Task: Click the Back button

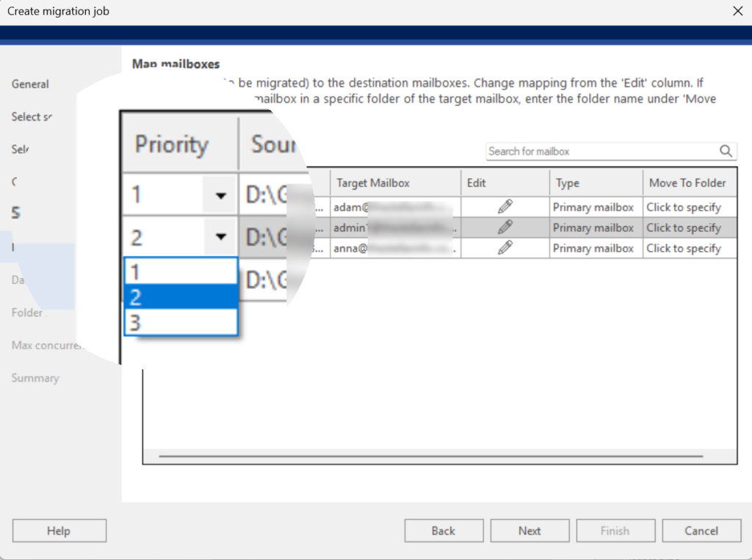Action: click(x=444, y=531)
